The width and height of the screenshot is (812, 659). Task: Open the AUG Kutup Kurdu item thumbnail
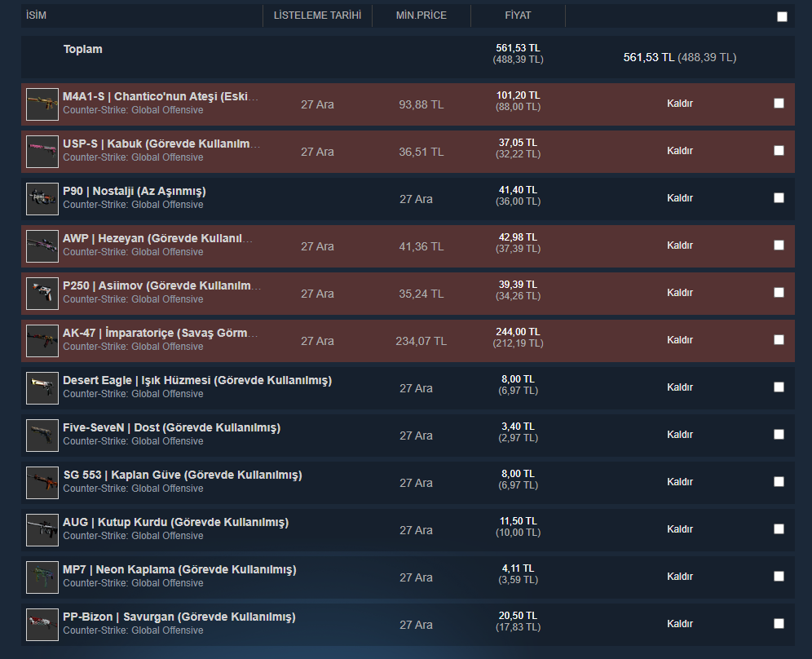click(42, 530)
